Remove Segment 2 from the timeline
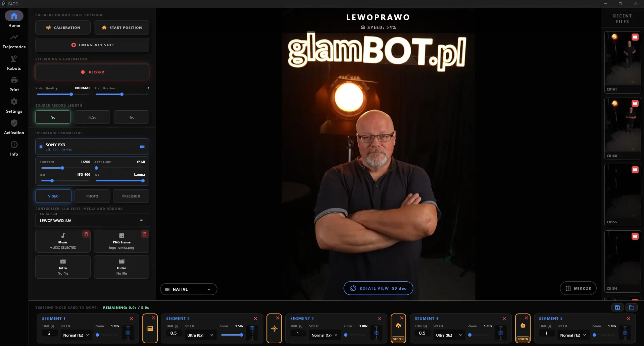 click(x=255, y=319)
